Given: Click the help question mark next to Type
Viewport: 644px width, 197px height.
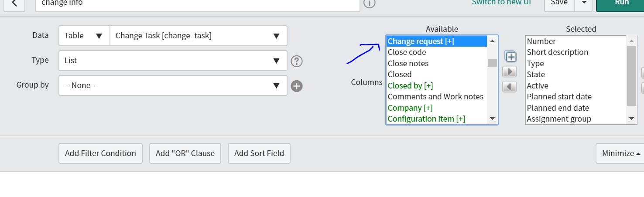Looking at the screenshot, I should pos(297,61).
